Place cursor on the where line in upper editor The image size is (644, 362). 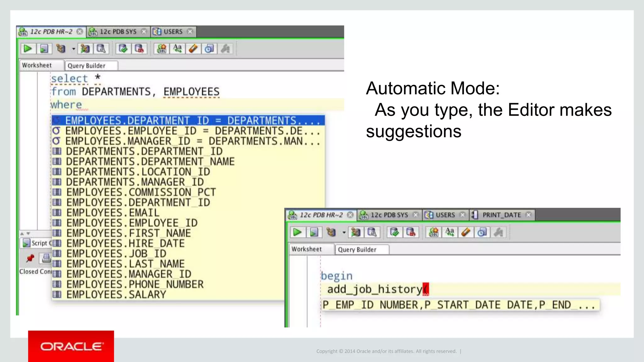tap(197, 105)
